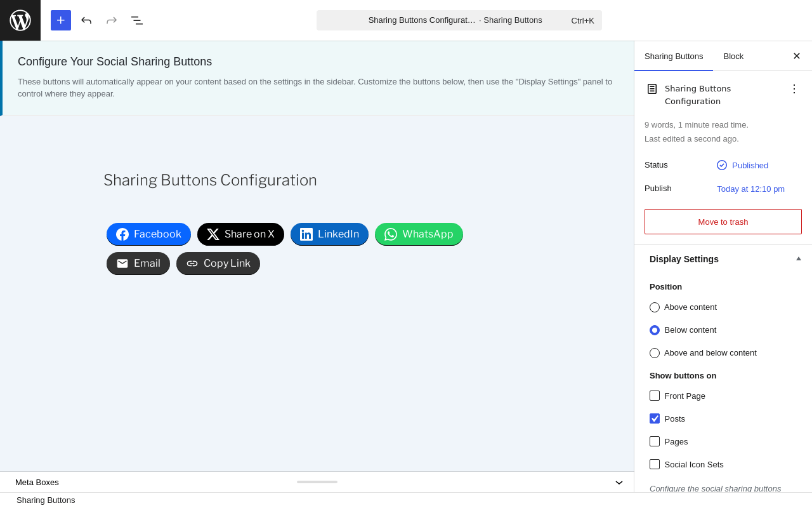The image size is (812, 508).
Task: Click the document icon beside post title in sidebar
Action: [652, 89]
